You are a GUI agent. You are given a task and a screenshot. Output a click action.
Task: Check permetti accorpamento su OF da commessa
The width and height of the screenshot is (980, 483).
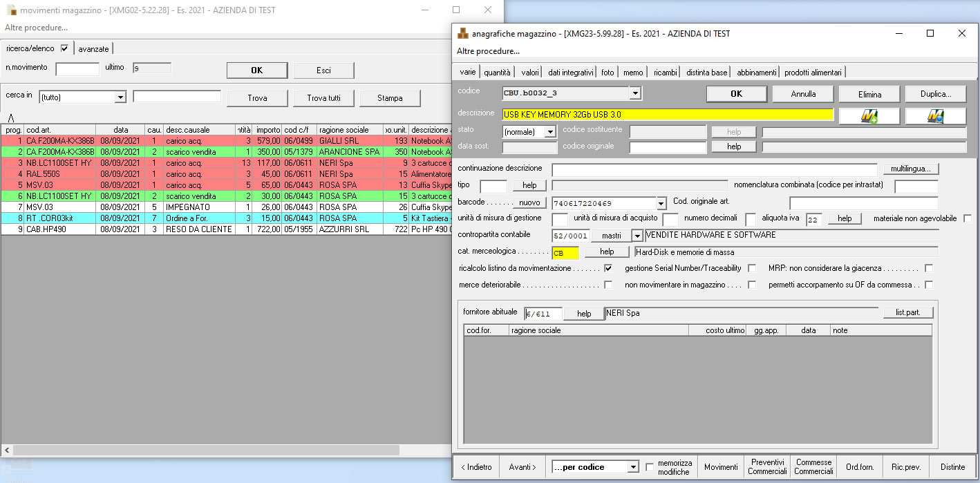929,285
